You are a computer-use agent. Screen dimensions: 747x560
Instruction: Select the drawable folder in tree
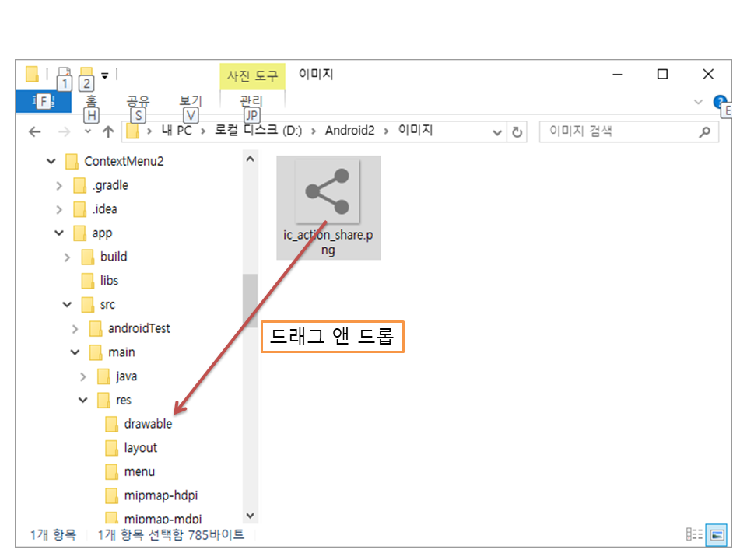click(147, 424)
